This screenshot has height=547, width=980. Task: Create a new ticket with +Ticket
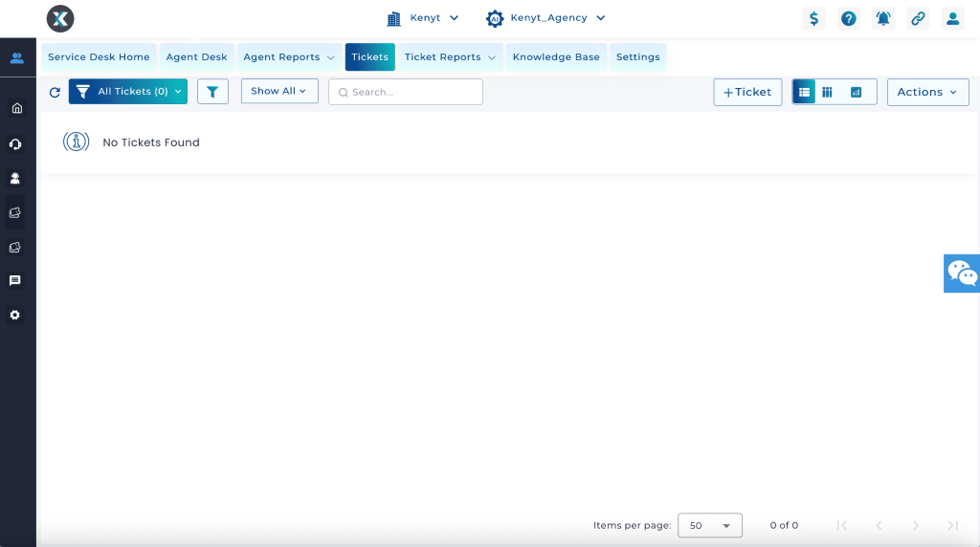pos(747,92)
